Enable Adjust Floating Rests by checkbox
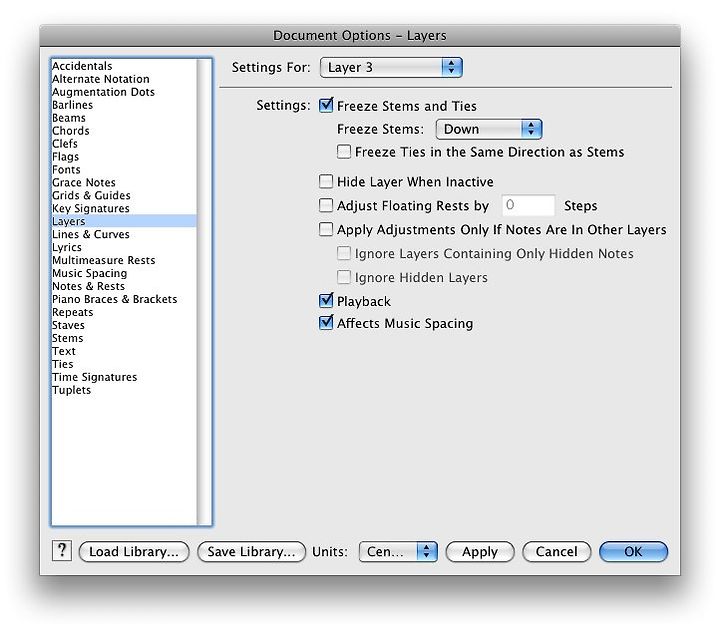 click(x=326, y=205)
